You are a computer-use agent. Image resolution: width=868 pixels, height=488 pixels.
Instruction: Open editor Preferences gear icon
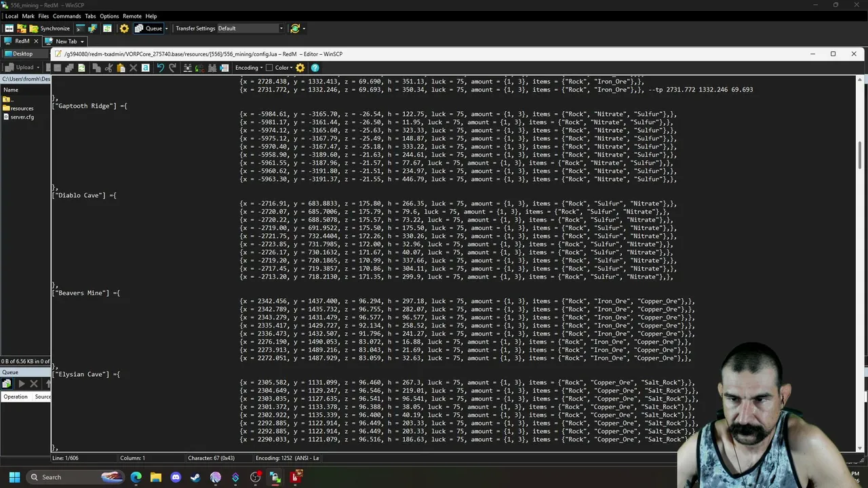point(300,68)
